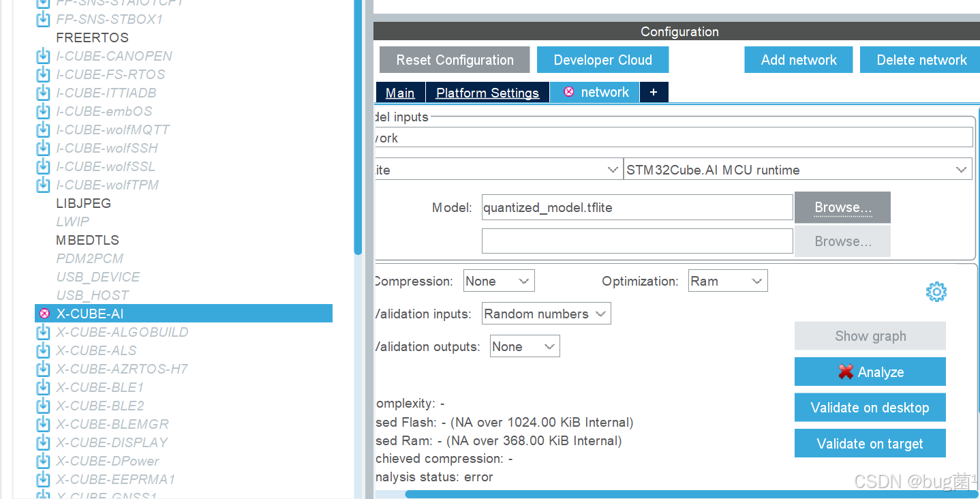Click download icon beside X-CUBE-BLEMGR
Screen dimensions: 980x499
43,424
